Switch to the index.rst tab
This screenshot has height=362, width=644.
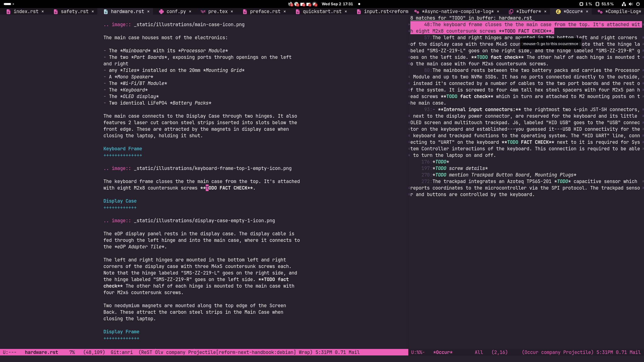[26, 12]
